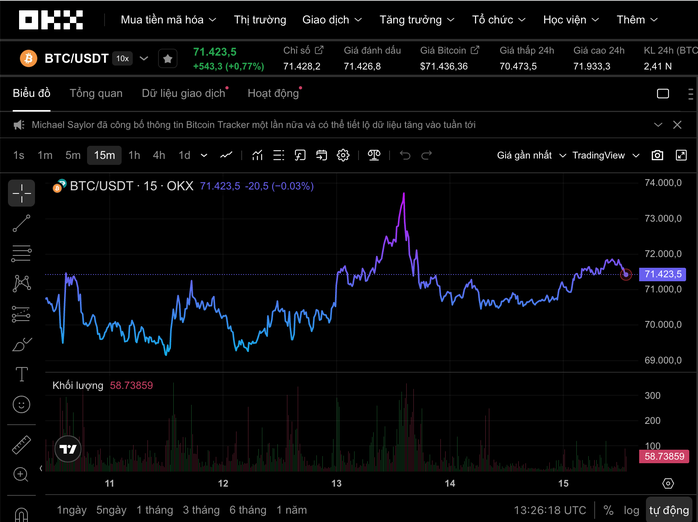
Task: Add BTC/USDT to favorites with star
Action: (x=168, y=59)
